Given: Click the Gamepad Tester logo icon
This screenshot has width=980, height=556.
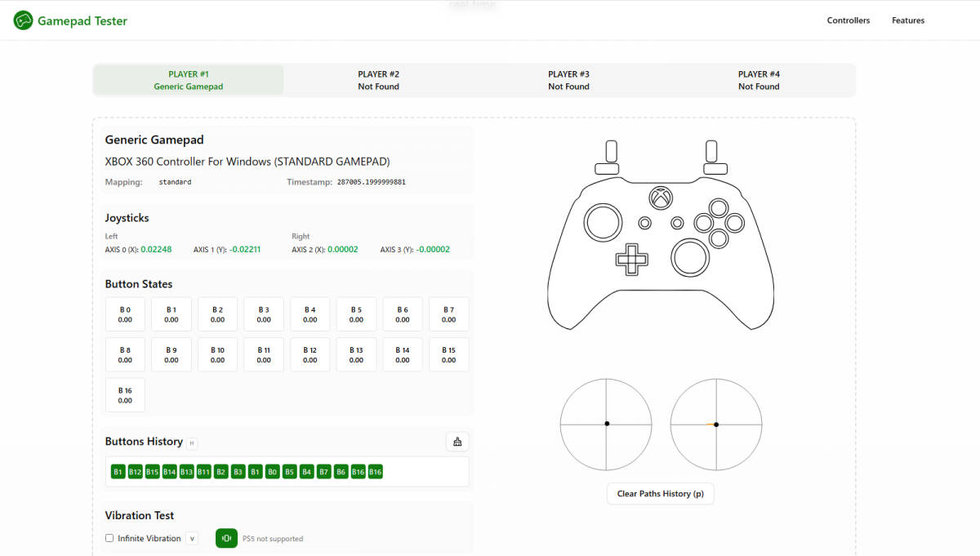Looking at the screenshot, I should tap(23, 20).
